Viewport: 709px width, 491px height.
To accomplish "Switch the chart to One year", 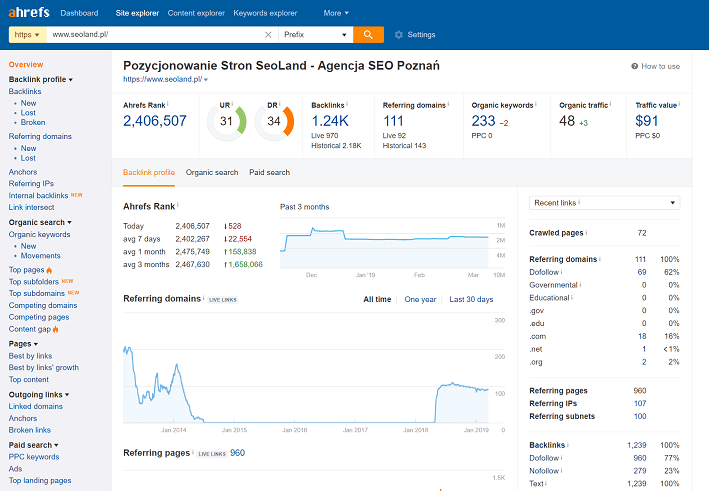I will [x=420, y=299].
